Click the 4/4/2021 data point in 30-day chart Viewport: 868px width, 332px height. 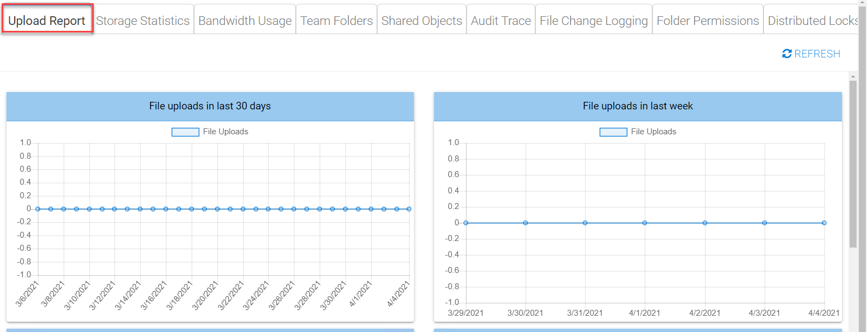(409, 209)
